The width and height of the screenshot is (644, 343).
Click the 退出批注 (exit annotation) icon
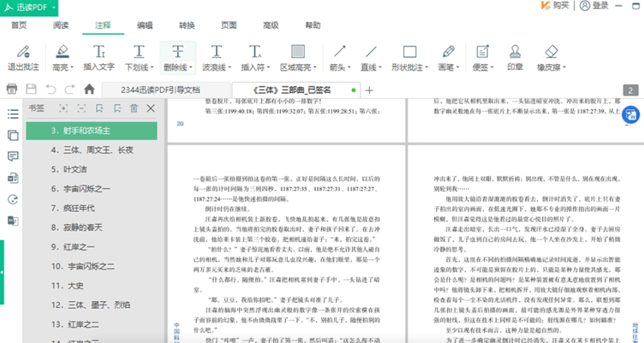(x=23, y=52)
